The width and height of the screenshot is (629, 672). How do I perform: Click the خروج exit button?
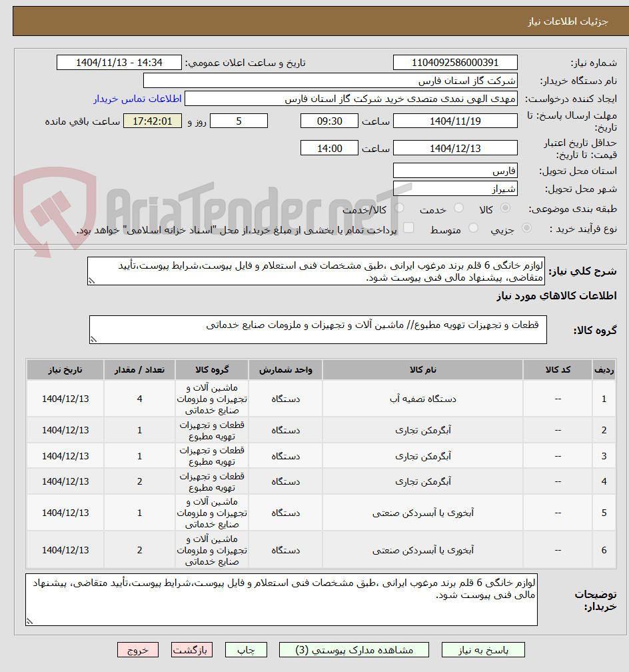(x=137, y=650)
